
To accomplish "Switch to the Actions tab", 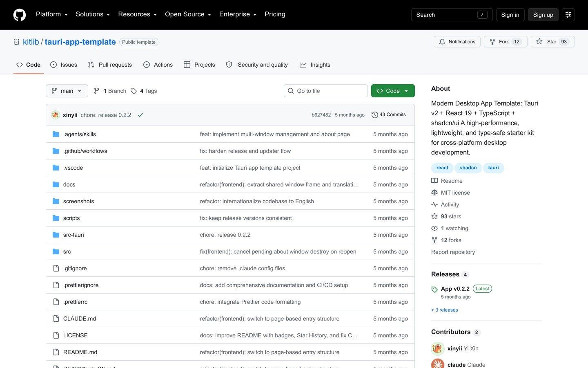I will pos(158,65).
